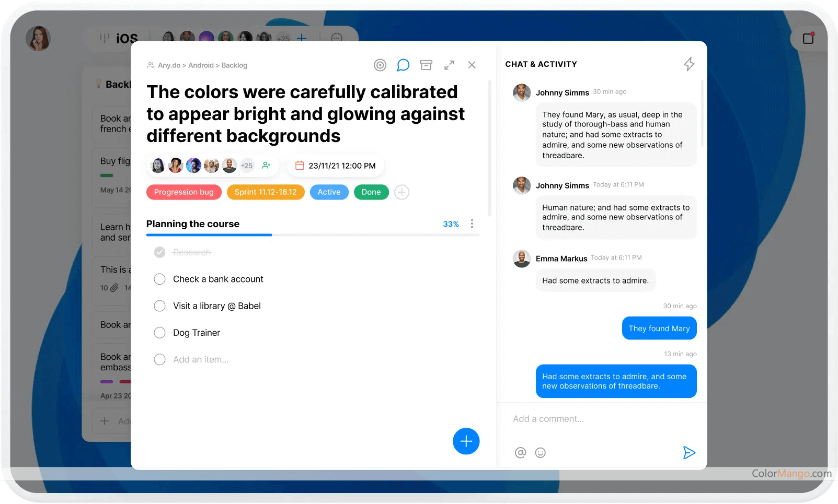Expand the task to full screen
The width and height of the screenshot is (838, 504).
click(x=449, y=65)
